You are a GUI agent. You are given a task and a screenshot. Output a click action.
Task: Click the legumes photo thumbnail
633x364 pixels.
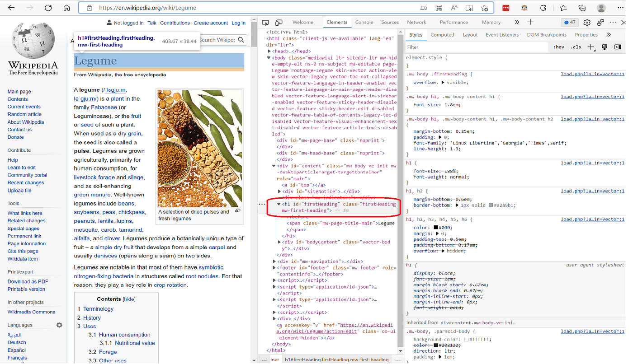click(199, 149)
